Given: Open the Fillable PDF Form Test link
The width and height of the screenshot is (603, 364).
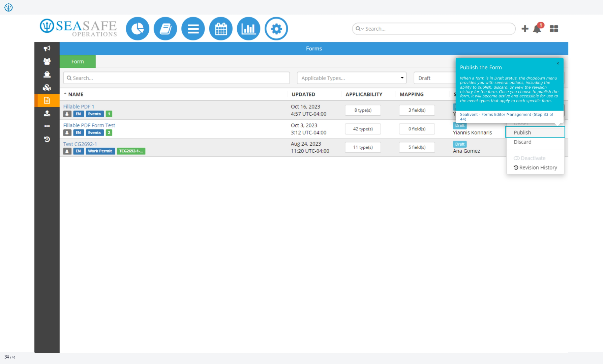Looking at the screenshot, I should [x=89, y=125].
